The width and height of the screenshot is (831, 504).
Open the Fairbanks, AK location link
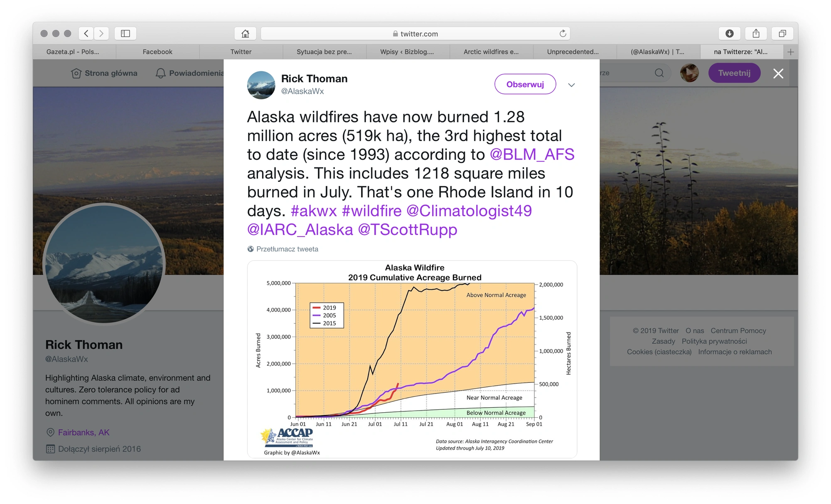84,433
